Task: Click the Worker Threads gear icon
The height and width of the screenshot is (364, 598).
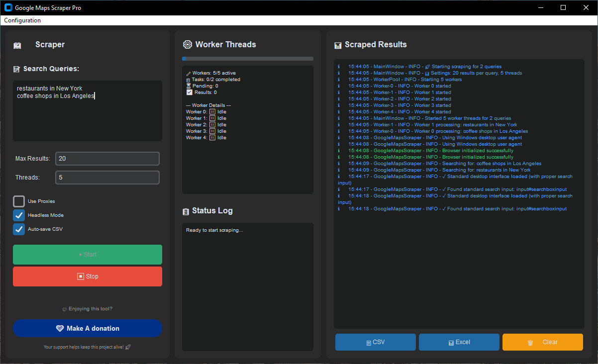Action: pyautogui.click(x=188, y=44)
